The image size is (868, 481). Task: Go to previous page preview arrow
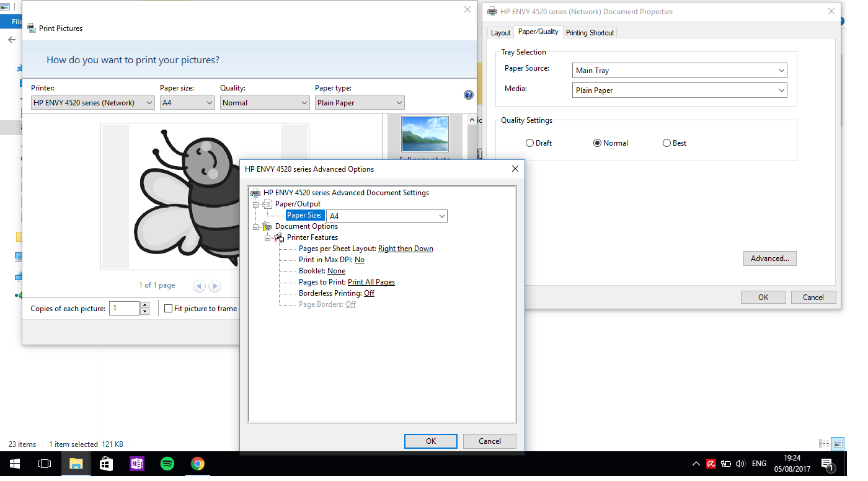(x=199, y=286)
